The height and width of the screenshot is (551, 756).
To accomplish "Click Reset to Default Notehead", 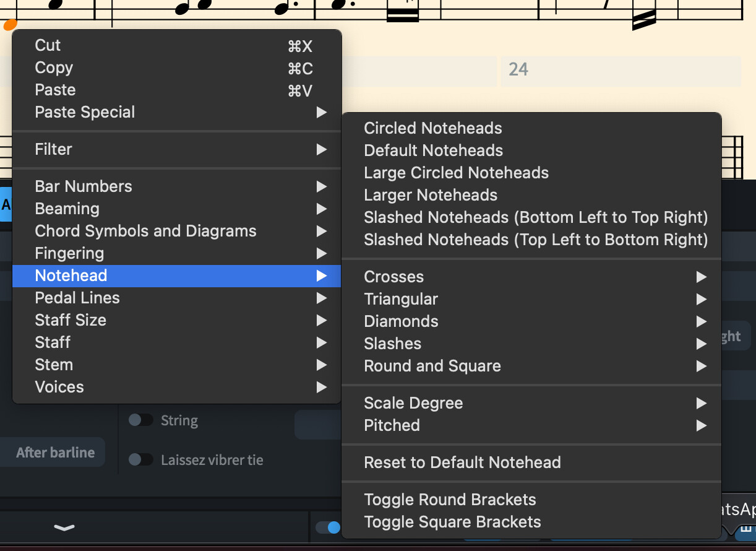I will click(462, 462).
